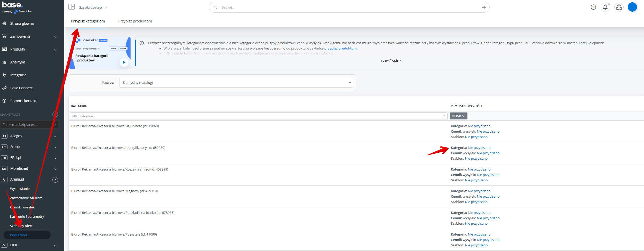This screenshot has width=644, height=251.
Task: Clear the Filter Kategoria field with x
Action: click(444, 116)
